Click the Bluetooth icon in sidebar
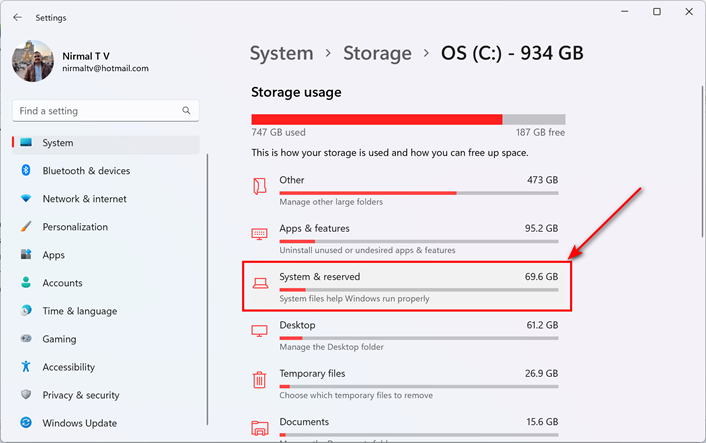706x443 pixels. [x=26, y=170]
